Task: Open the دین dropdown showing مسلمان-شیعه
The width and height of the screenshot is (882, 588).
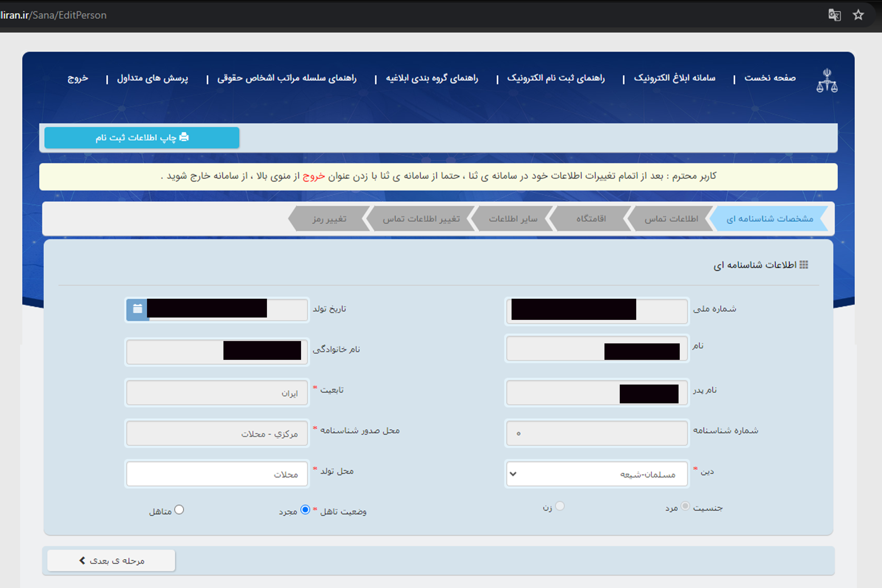Action: click(x=597, y=474)
